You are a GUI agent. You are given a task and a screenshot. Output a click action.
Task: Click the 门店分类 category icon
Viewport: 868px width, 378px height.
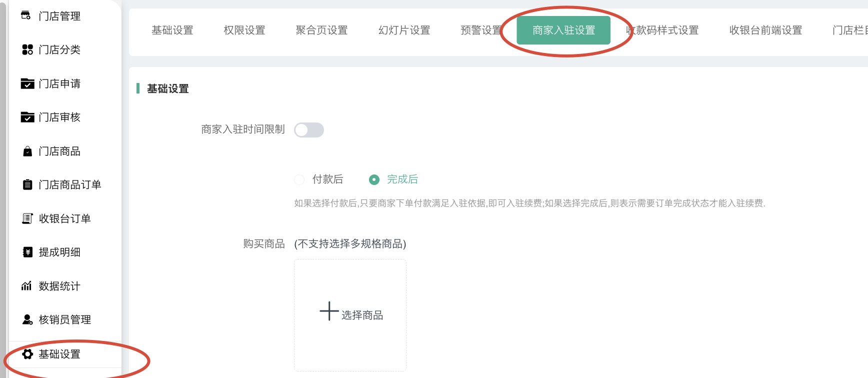coord(27,49)
